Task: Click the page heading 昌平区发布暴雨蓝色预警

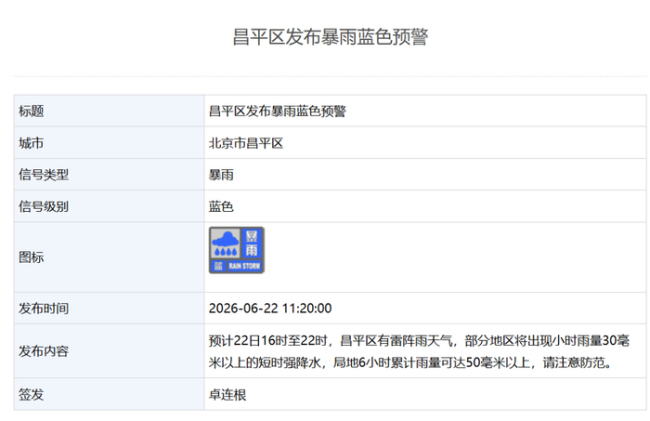Action: 330,37
